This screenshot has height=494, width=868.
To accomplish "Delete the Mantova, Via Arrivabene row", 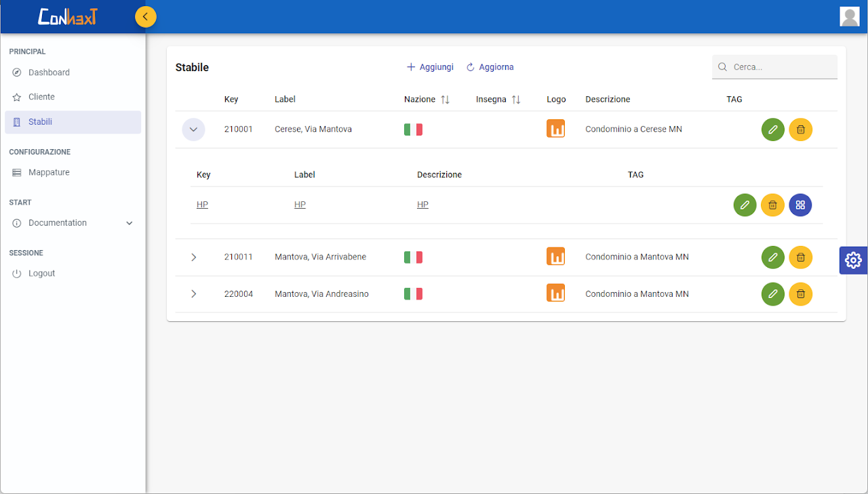I will (800, 258).
